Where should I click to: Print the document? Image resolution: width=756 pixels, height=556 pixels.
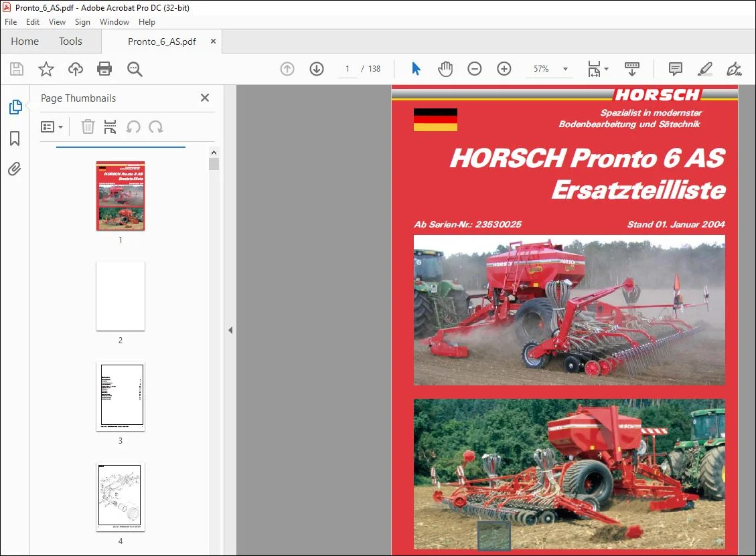[x=104, y=69]
